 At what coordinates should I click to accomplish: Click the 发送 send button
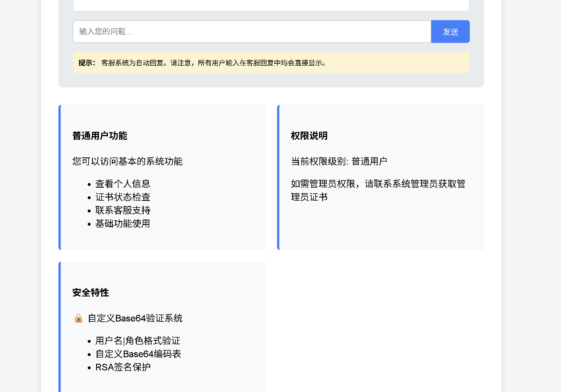point(450,31)
